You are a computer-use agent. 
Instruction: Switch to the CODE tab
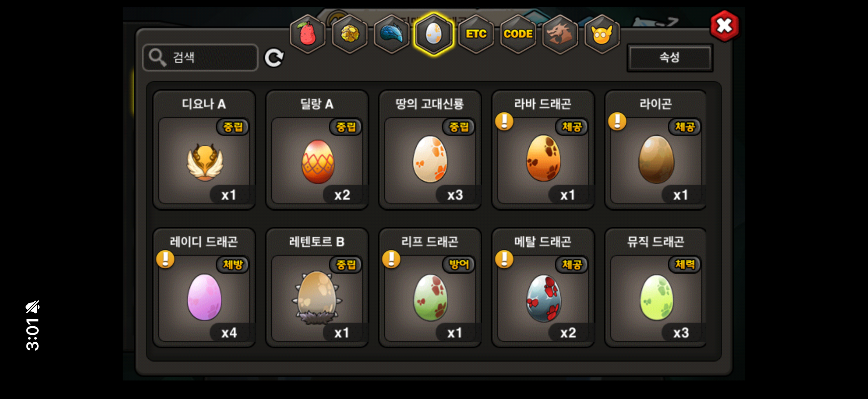[x=518, y=34]
